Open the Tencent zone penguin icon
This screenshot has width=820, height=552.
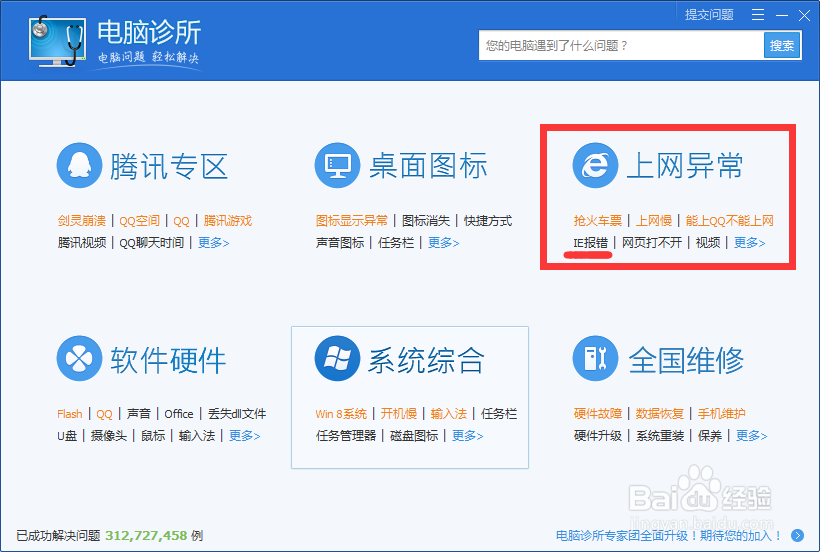79,165
